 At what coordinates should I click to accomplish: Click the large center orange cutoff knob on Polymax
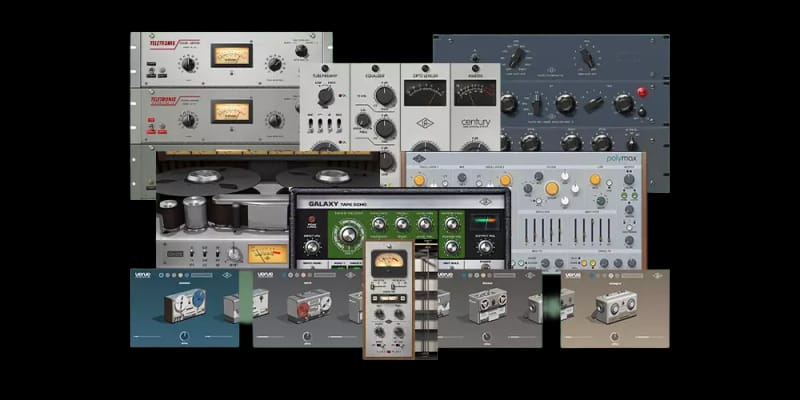[552, 189]
